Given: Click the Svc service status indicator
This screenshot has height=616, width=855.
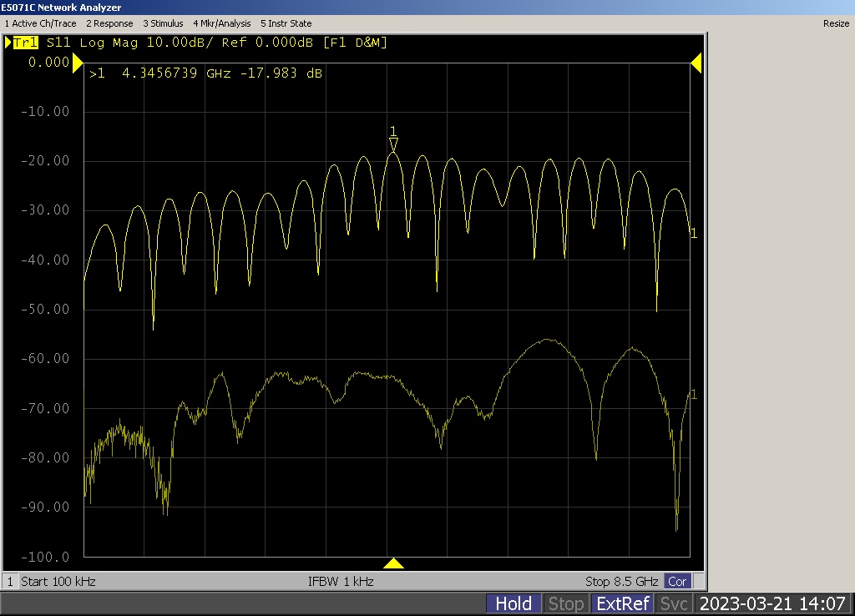Looking at the screenshot, I should tap(675, 603).
